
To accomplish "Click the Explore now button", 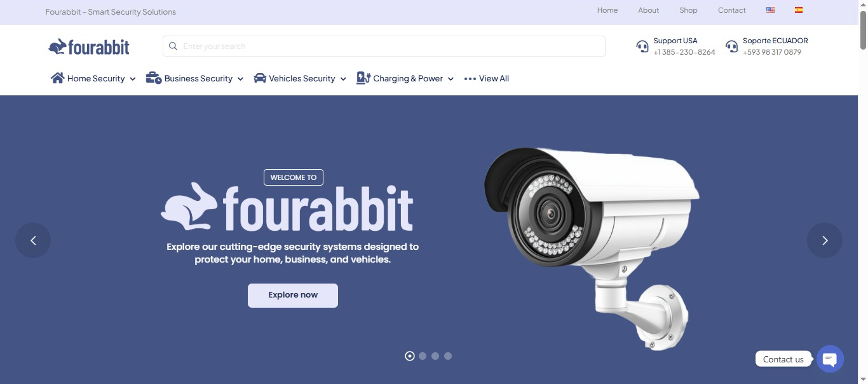I will [x=293, y=296].
